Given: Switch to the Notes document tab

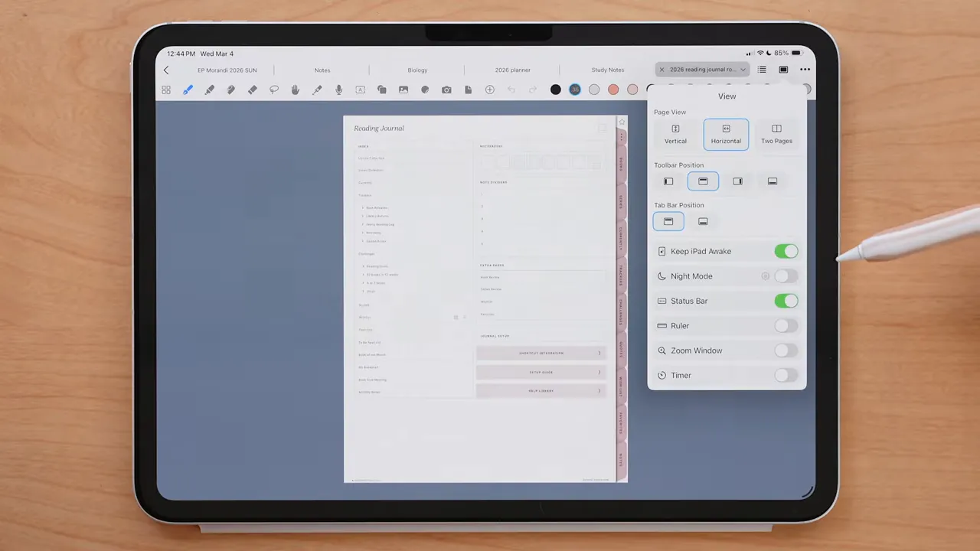Looking at the screenshot, I should (x=322, y=70).
